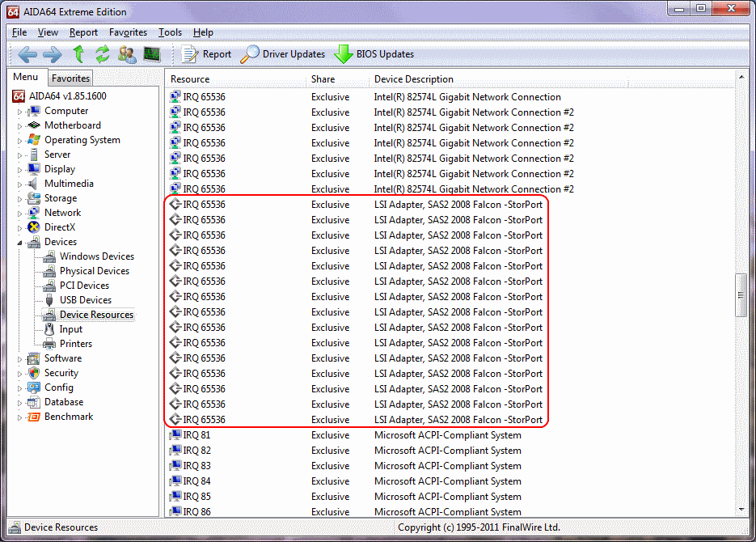
Task: Select the Devices icon in tree
Action: (34, 242)
